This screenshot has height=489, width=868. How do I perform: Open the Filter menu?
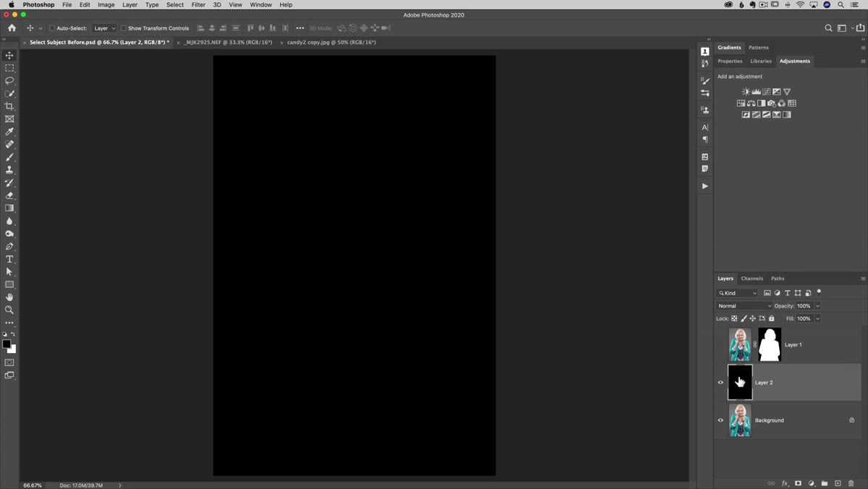point(198,5)
